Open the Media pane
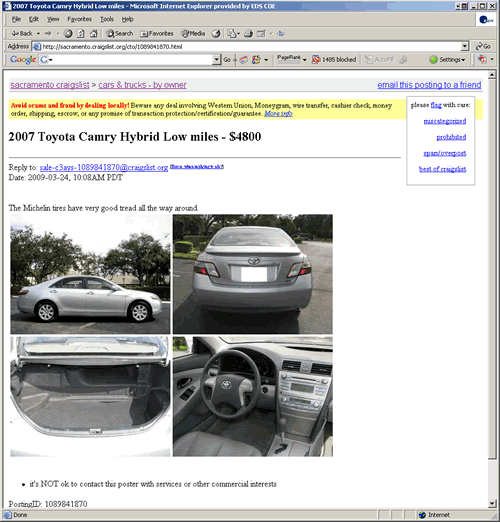Screen dimensions: 500x523 click(x=193, y=33)
